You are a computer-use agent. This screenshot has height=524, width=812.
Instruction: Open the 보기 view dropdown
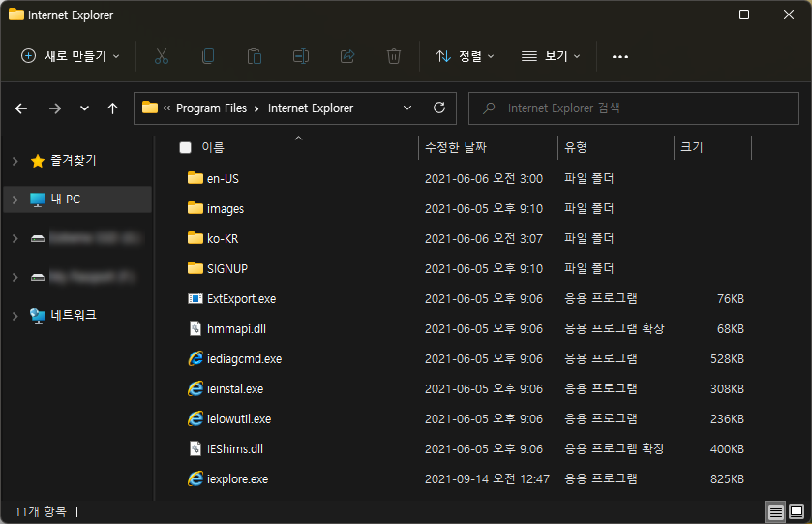pos(551,56)
